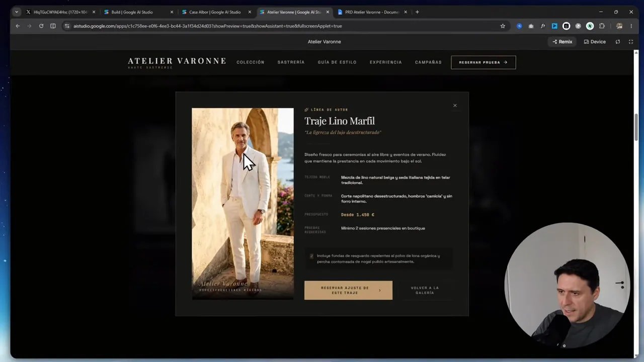Open the 'f?' font extension icon
Screen dimensions: 644x362
tap(543, 26)
